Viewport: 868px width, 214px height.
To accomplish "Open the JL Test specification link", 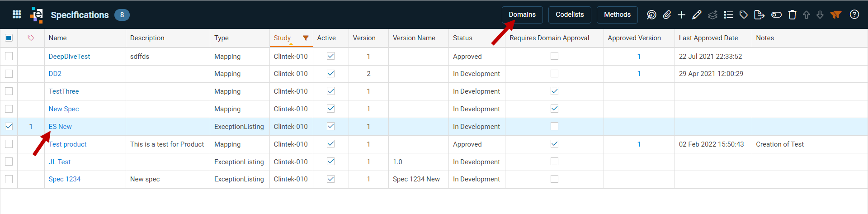I will pyautogui.click(x=60, y=162).
